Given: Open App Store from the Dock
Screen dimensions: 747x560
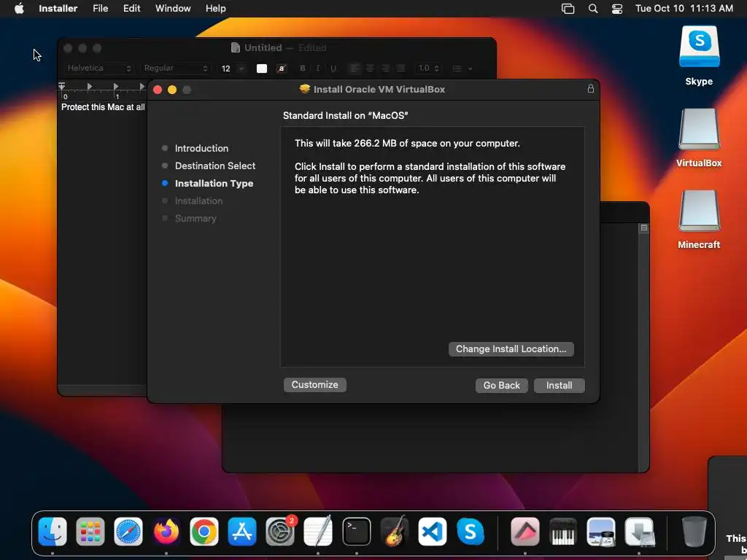Looking at the screenshot, I should click(x=242, y=532).
